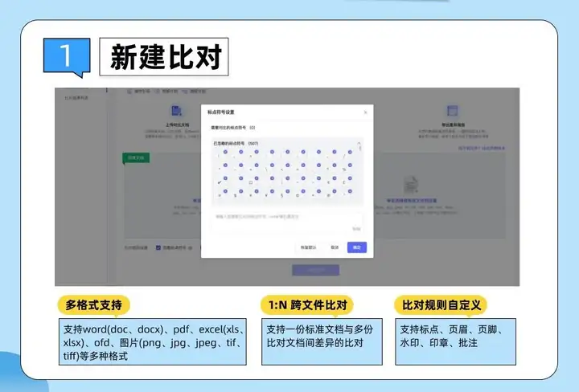Image resolution: width=579 pixels, height=392 pixels.
Task: Click the blue circle for backslash symbol
Action: 272,165
